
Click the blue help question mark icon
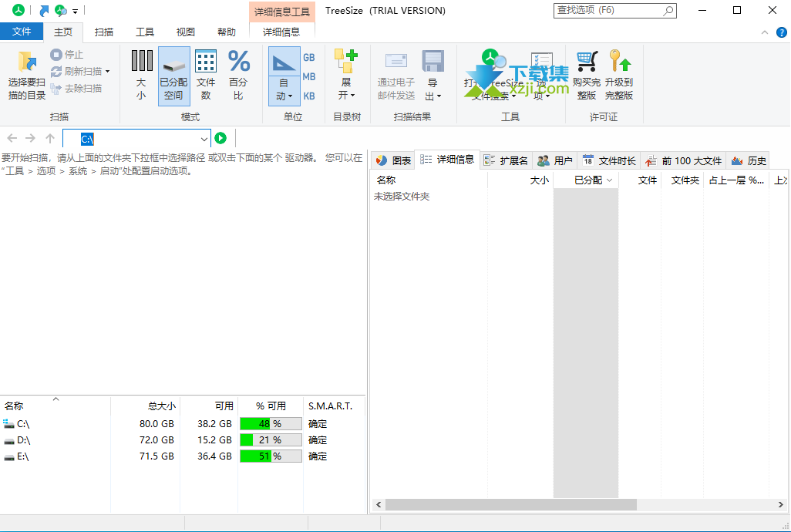pyautogui.click(x=782, y=33)
